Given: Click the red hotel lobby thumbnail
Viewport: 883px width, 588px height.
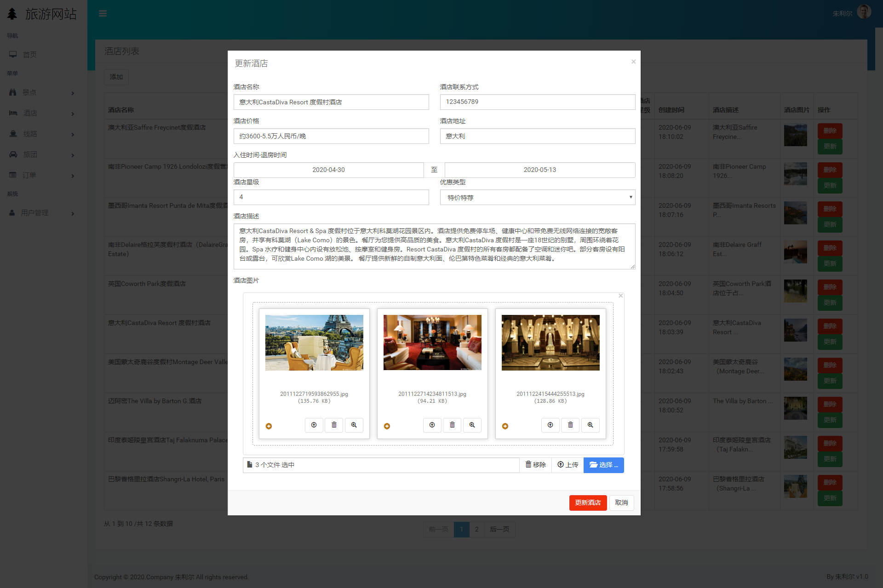Looking at the screenshot, I should pyautogui.click(x=432, y=343).
